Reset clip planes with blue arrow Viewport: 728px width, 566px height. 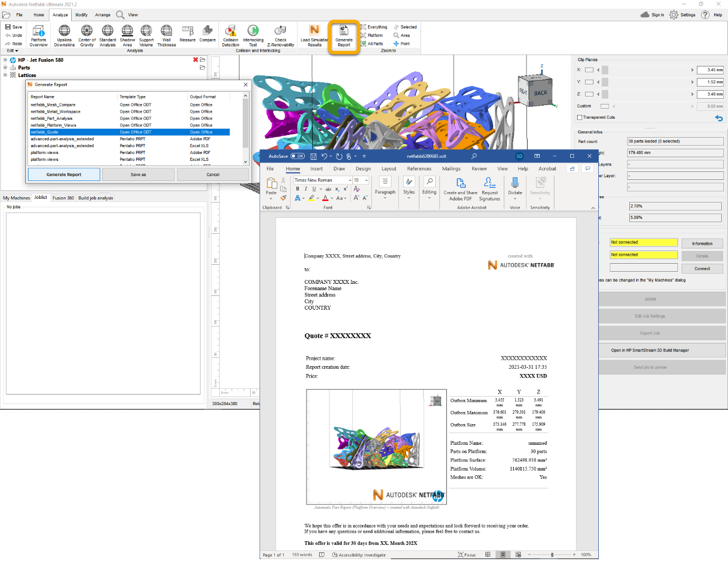coord(719,118)
